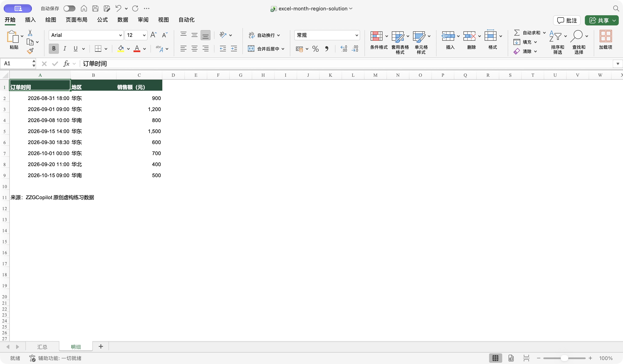This screenshot has height=364, width=623.
Task: Expand the 条件格式 dropdown
Action: (x=387, y=36)
